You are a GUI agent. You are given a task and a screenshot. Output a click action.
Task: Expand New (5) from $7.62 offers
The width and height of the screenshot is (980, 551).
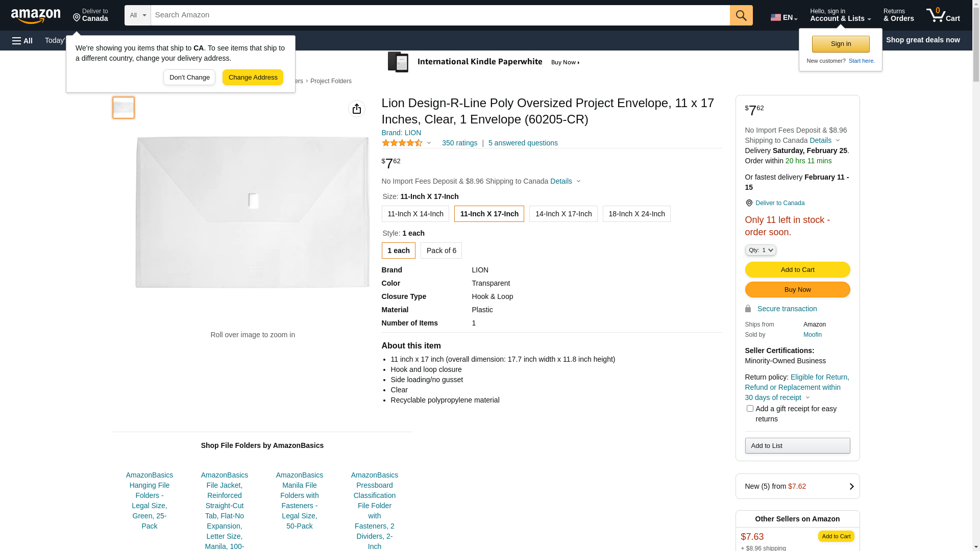pyautogui.click(x=797, y=486)
